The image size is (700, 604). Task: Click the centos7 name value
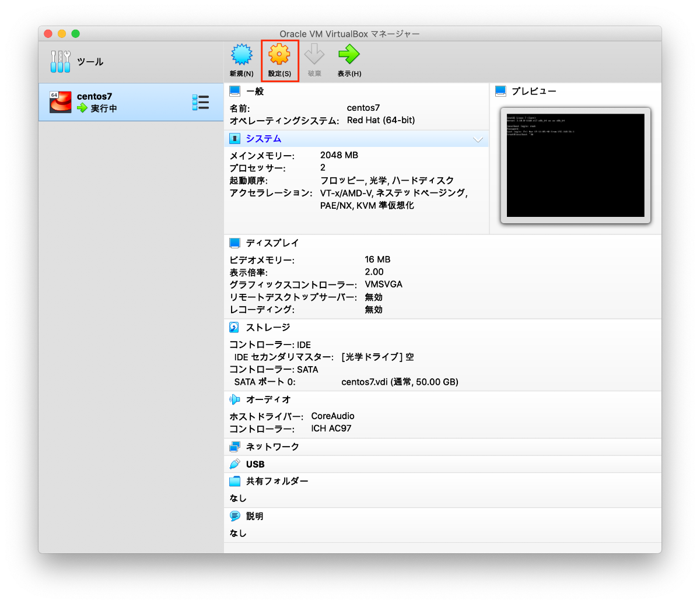pos(363,108)
